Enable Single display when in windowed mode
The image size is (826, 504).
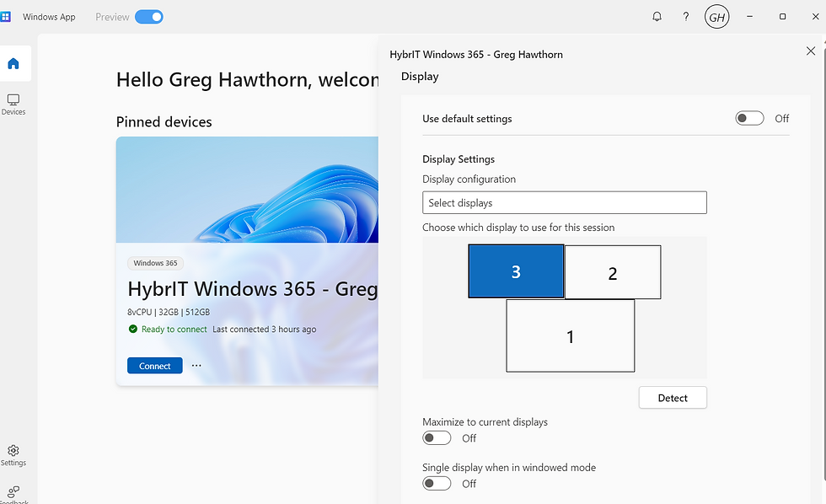coord(437,484)
